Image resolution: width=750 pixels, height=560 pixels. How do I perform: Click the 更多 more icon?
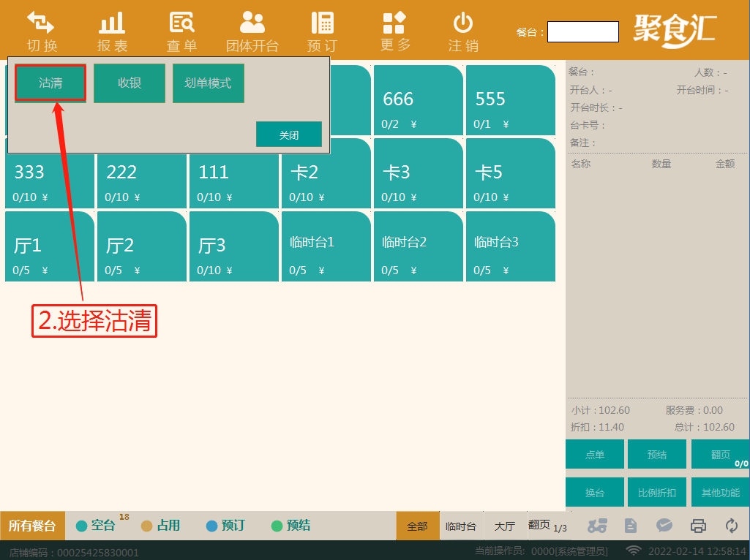(x=394, y=23)
